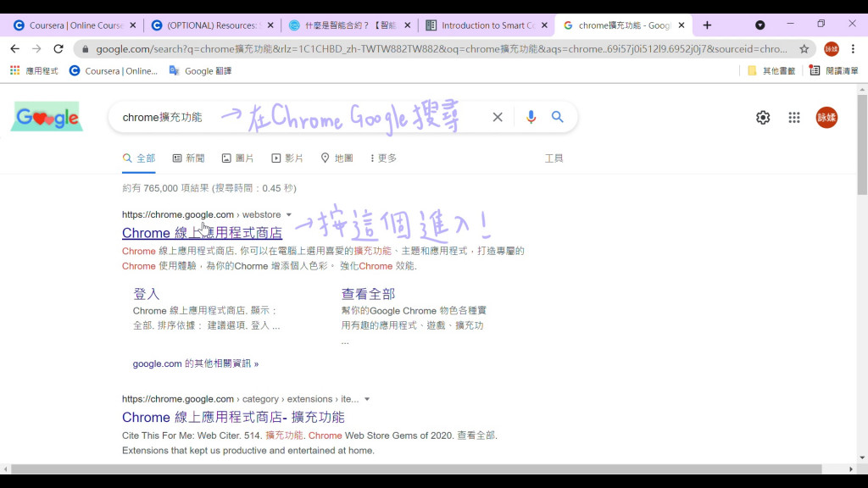Click the browser forward arrow
The width and height of the screenshot is (868, 488).
[36, 48]
